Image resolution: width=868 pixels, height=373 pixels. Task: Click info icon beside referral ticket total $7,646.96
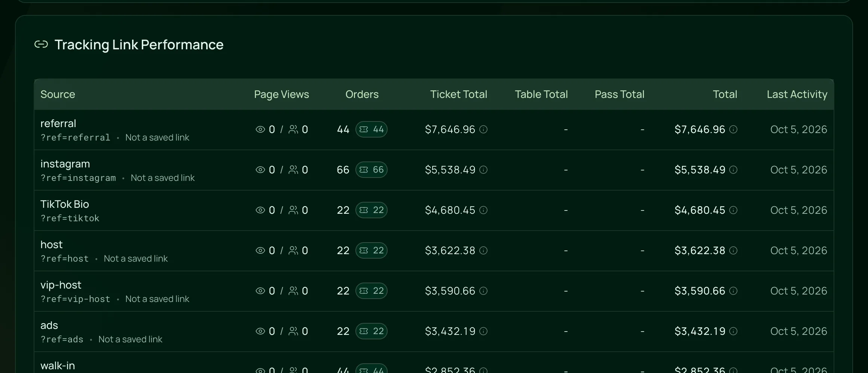[x=483, y=129]
